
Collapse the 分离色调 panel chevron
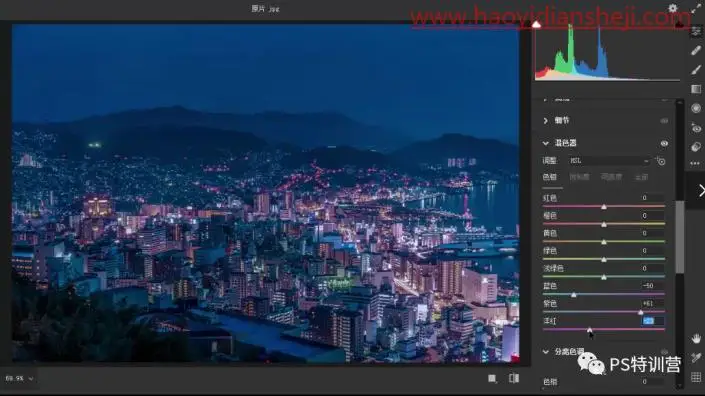pyautogui.click(x=546, y=352)
